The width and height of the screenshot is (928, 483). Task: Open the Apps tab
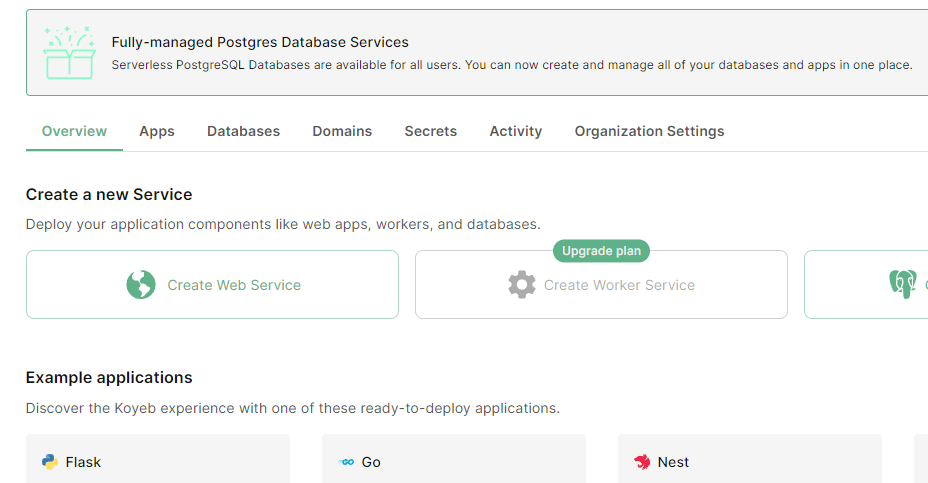coord(157,131)
